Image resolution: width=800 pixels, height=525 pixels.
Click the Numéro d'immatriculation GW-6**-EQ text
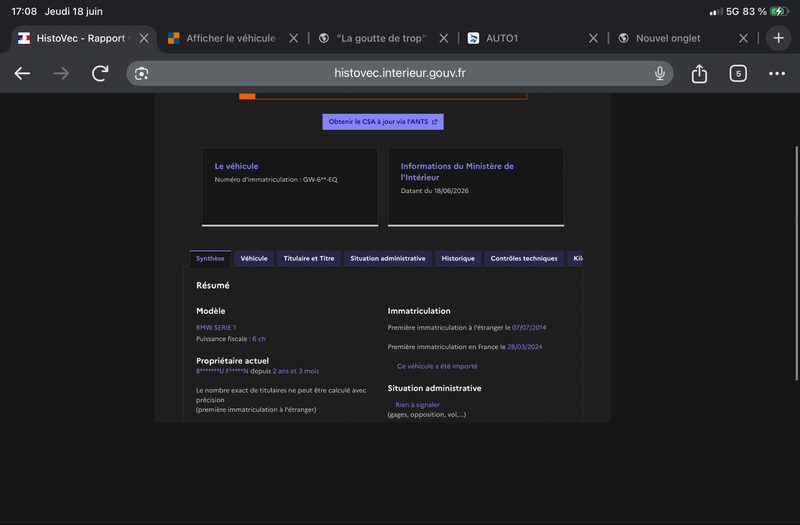[x=276, y=180]
